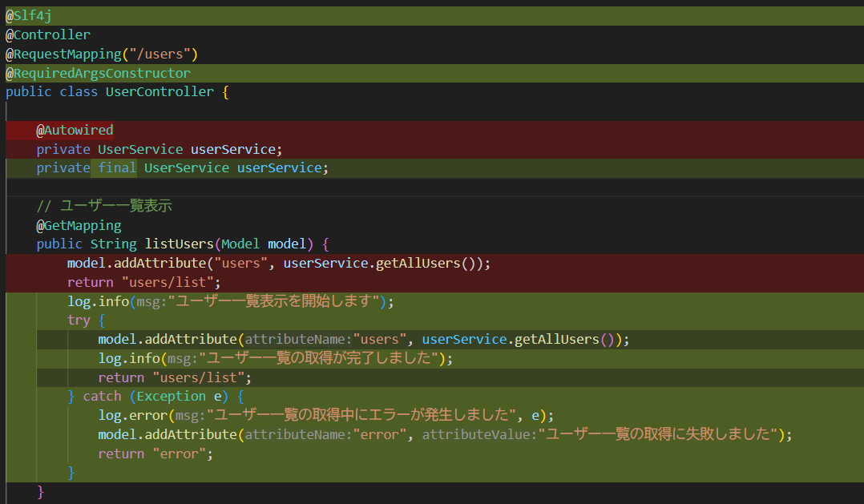Click getAllUsers inside the try block

coord(556,339)
